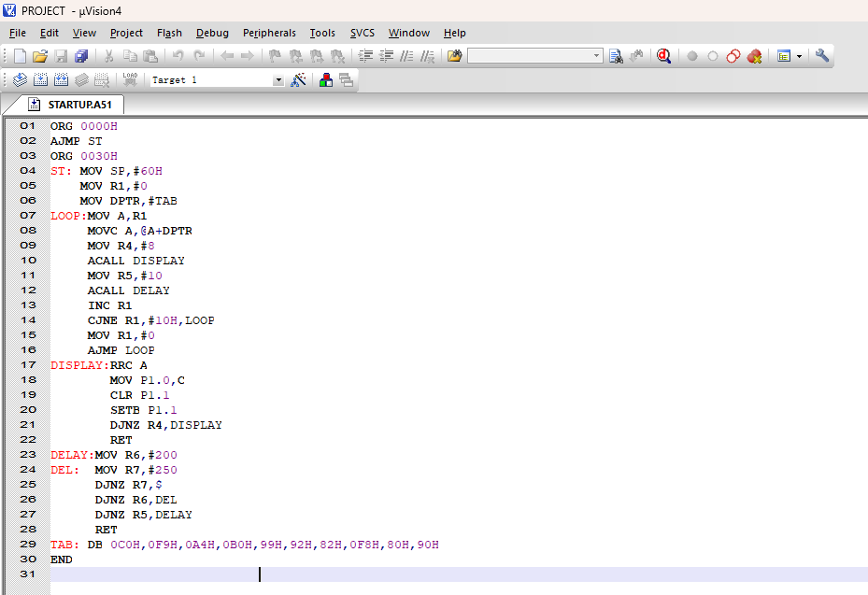Start the Debug session with the 'd' magnifier icon
This screenshot has width=868, height=595.
pos(663,56)
